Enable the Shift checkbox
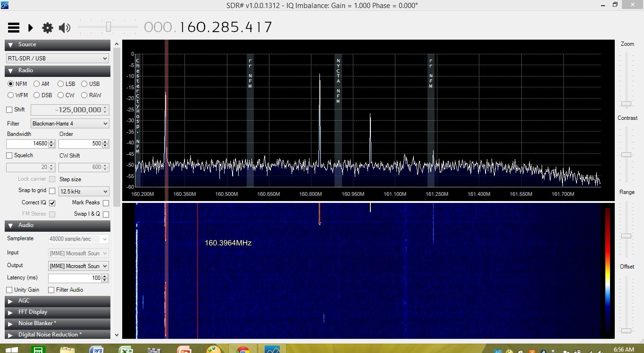Image resolution: width=644 pixels, height=353 pixels. click(x=9, y=109)
